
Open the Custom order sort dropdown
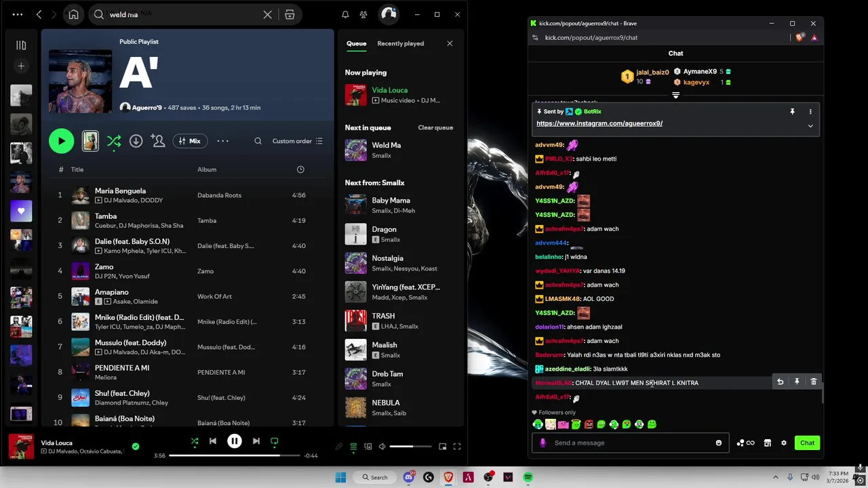[x=297, y=141]
